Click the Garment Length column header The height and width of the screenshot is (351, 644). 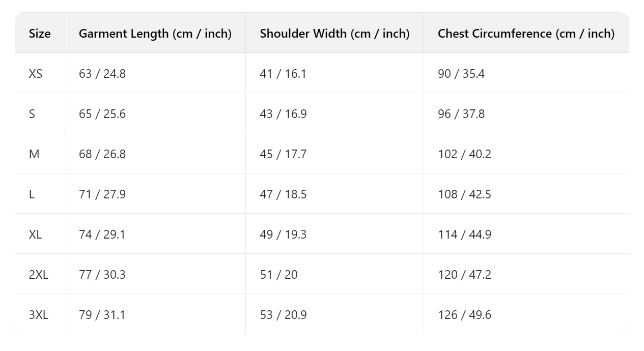[155, 34]
